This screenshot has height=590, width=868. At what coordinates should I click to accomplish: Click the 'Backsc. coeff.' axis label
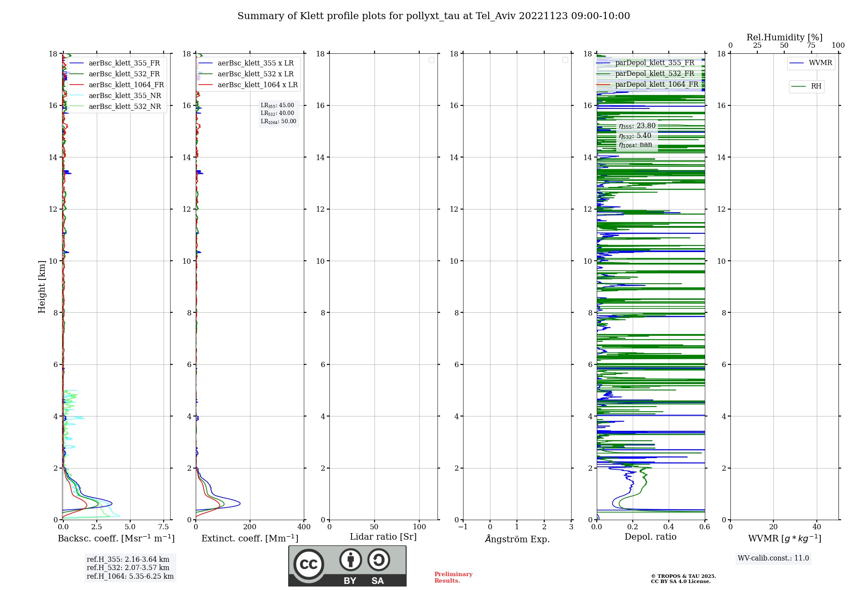coord(116,538)
